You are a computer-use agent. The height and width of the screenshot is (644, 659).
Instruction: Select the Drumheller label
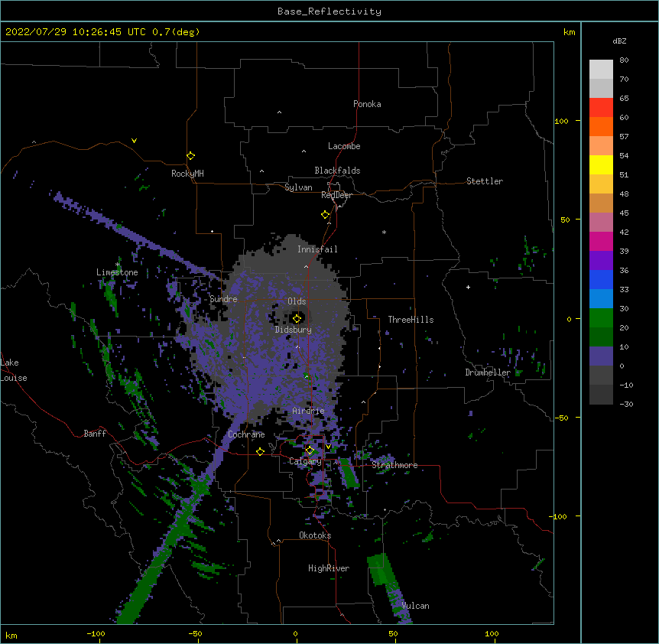488,372
